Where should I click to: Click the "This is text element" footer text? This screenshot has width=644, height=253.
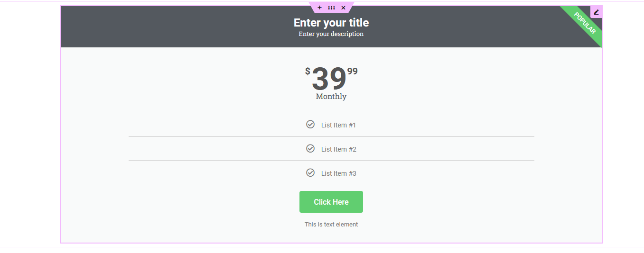tap(331, 225)
